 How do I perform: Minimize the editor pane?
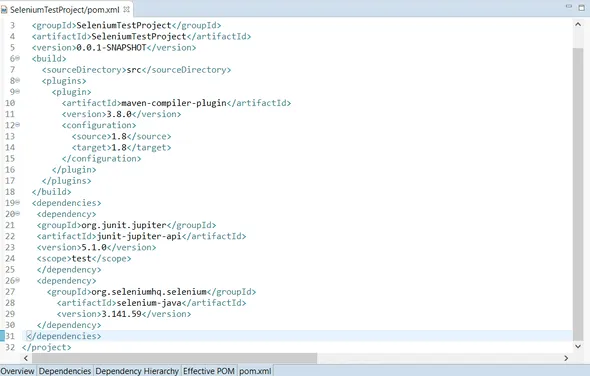(569, 6)
